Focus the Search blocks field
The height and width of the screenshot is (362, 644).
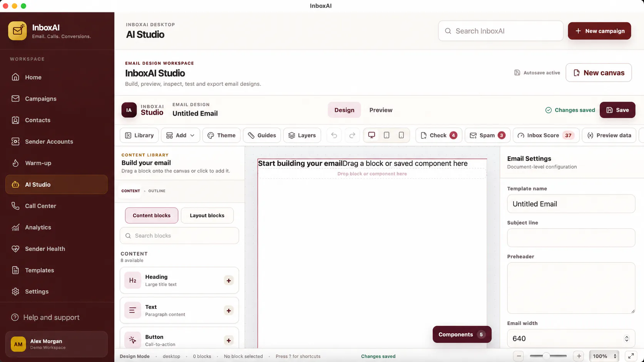pyautogui.click(x=179, y=236)
